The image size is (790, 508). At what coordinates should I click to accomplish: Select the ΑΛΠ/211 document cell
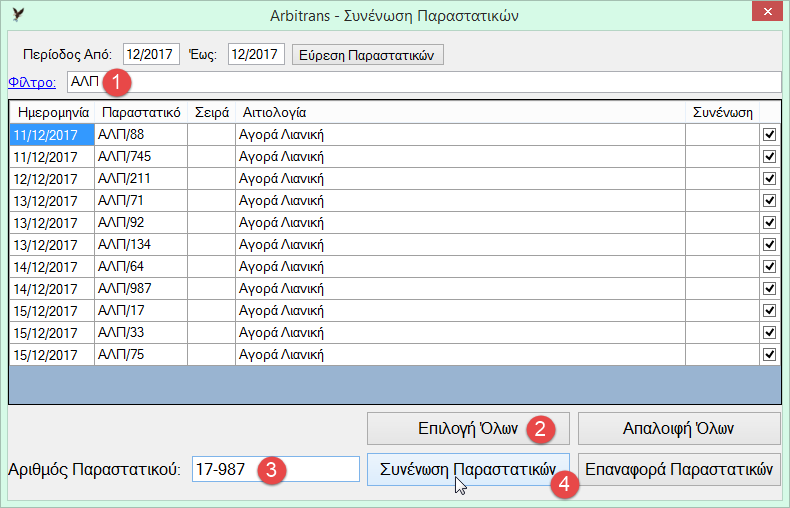coord(141,178)
